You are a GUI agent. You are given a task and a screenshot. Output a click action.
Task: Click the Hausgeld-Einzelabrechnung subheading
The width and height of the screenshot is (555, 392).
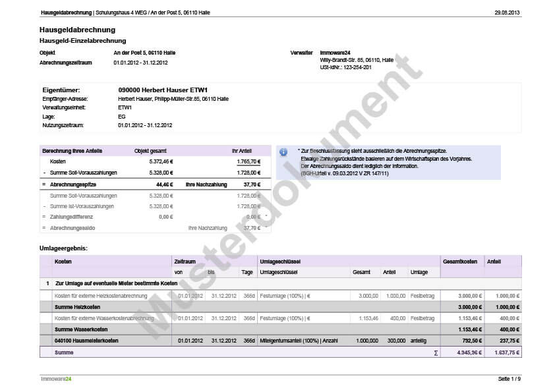pyautogui.click(x=82, y=41)
